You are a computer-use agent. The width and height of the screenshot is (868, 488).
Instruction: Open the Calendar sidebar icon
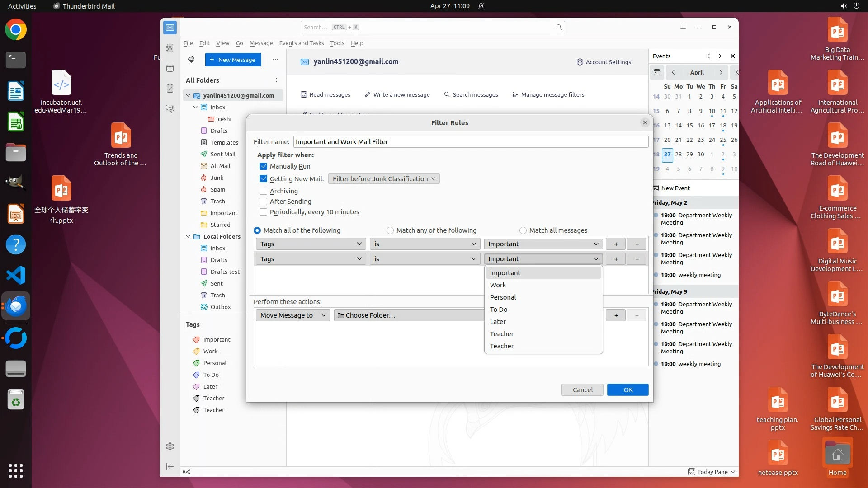[170, 68]
